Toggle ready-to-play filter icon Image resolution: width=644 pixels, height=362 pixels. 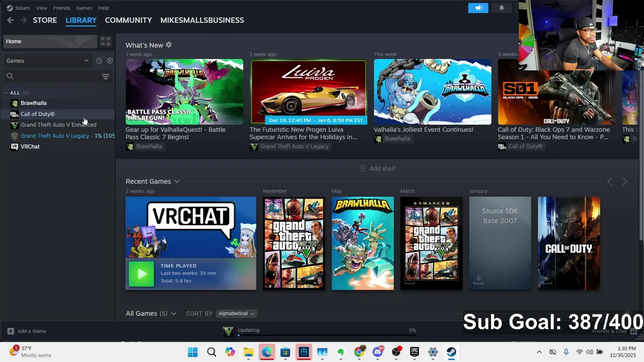click(x=110, y=61)
